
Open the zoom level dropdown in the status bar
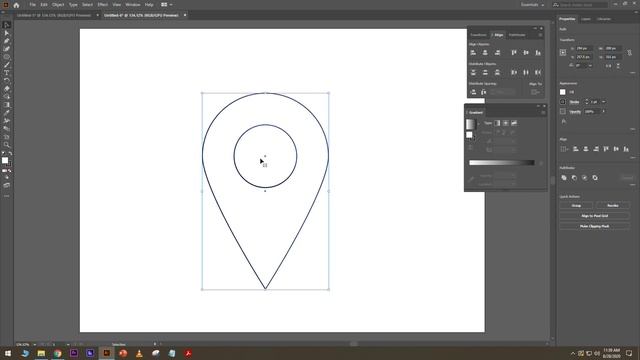[34, 344]
